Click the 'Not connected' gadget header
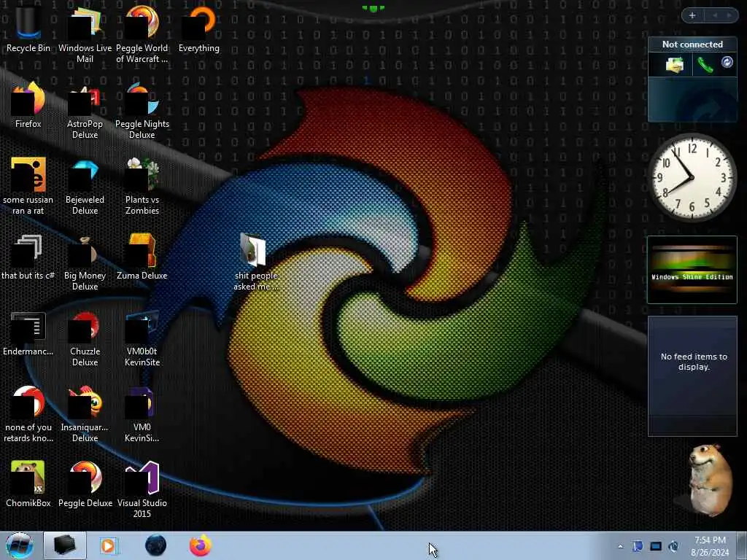Viewport: 747px width, 560px height. coord(692,44)
